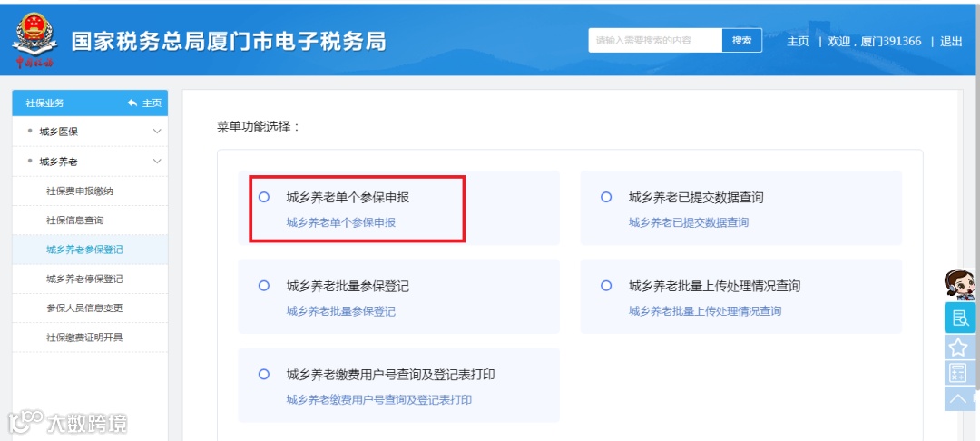980x441 pixels.
Task: Select radio 城乡养老单个参保申报
Action: point(264,198)
